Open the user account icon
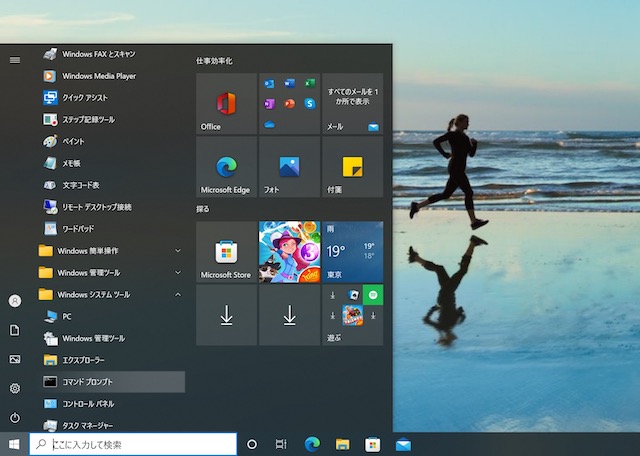Screen dimensions: 640x456 click(15, 301)
